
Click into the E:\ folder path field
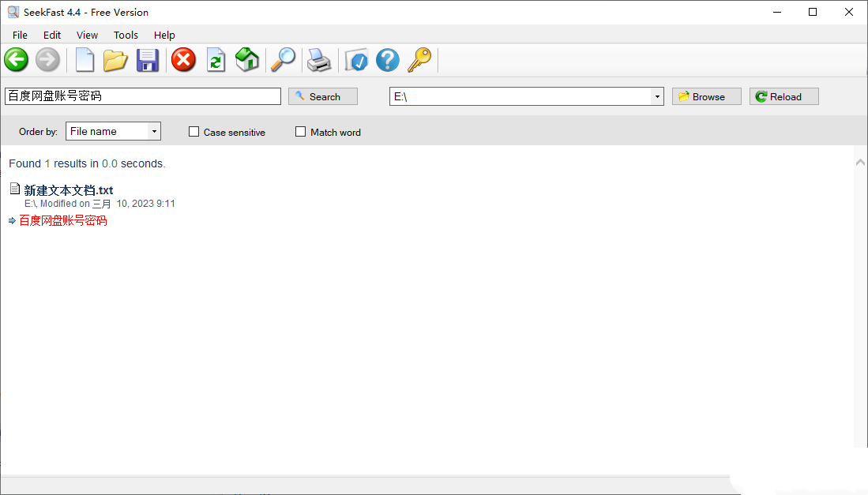coord(520,97)
